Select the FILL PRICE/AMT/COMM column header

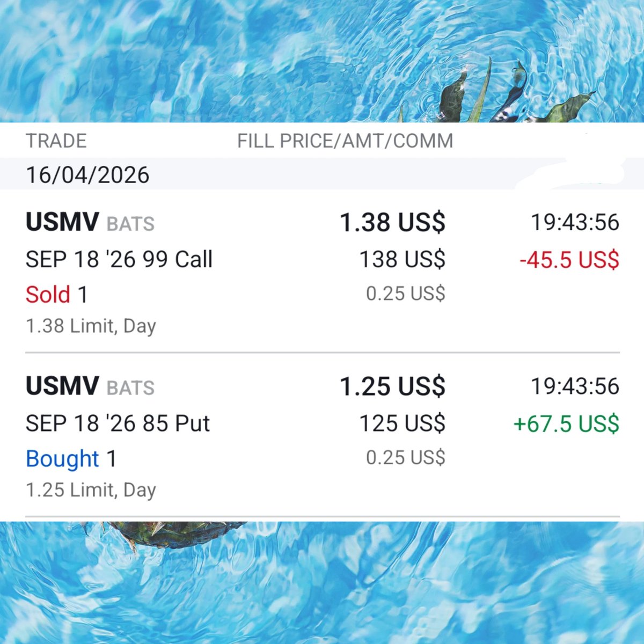tap(345, 141)
